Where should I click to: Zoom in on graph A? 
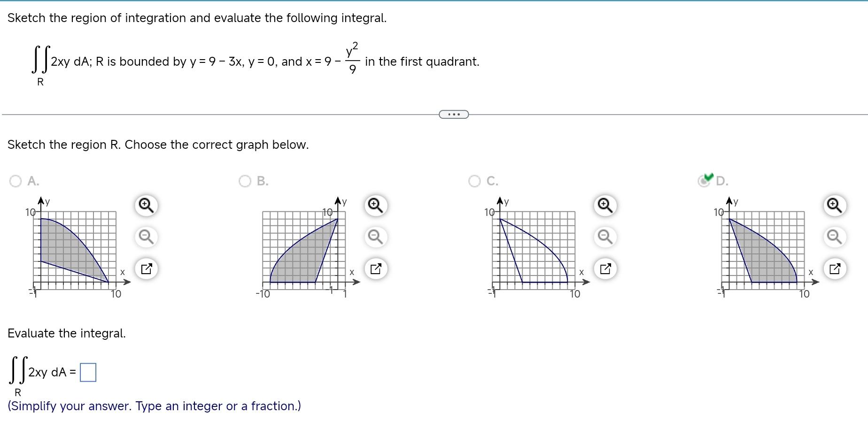[146, 205]
